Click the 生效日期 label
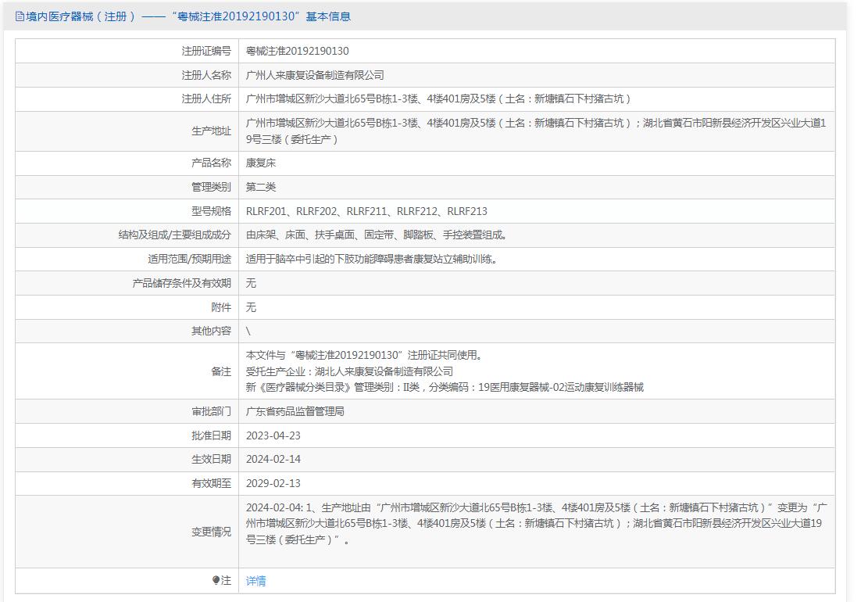Image resolution: width=868 pixels, height=602 pixels. tap(211, 459)
